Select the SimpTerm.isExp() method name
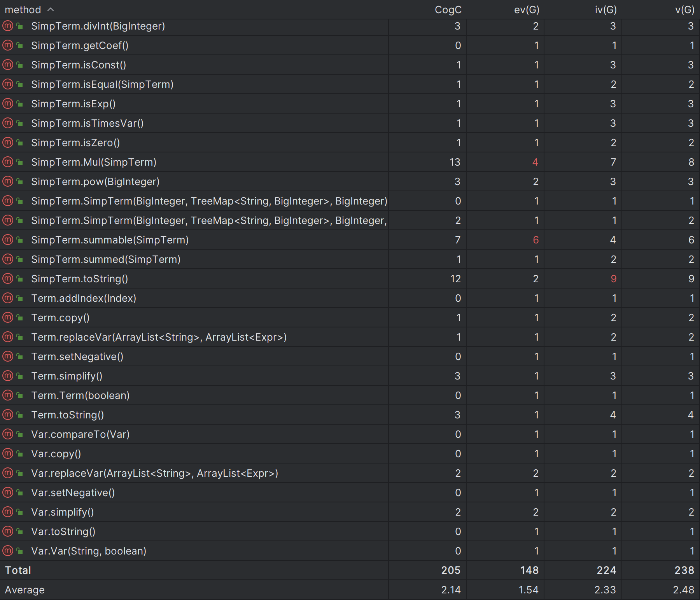 pyautogui.click(x=73, y=104)
